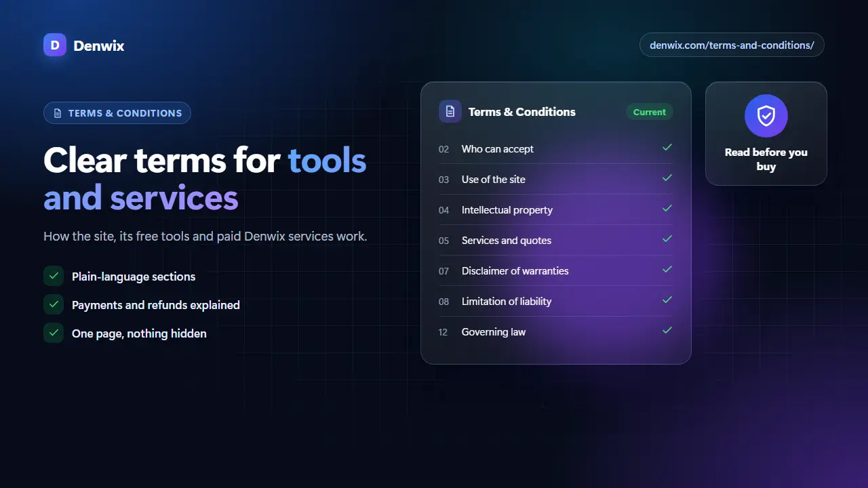Click section number "03"
This screenshot has height=488, width=868.
tap(444, 180)
